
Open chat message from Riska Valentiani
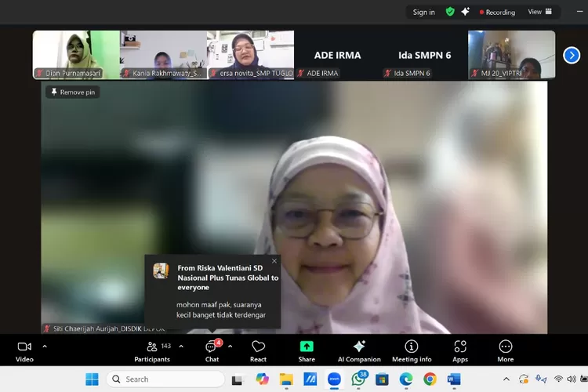pos(212,292)
